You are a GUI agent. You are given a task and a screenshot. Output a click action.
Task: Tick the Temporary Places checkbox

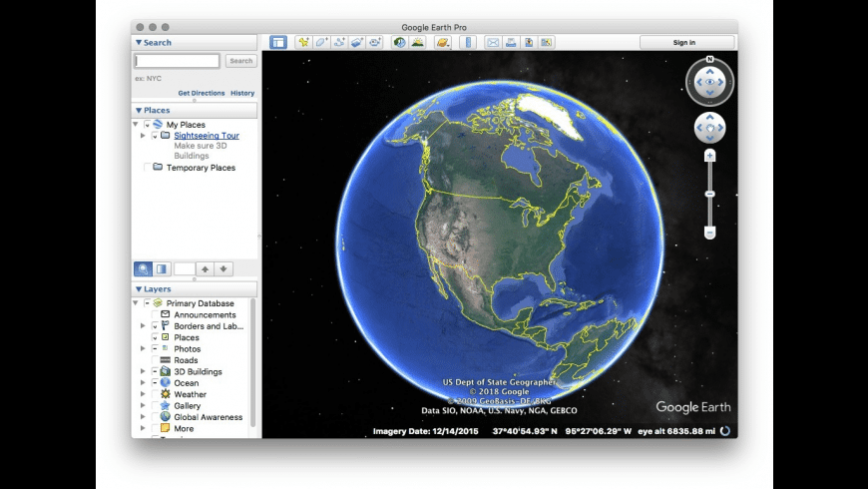tap(148, 168)
